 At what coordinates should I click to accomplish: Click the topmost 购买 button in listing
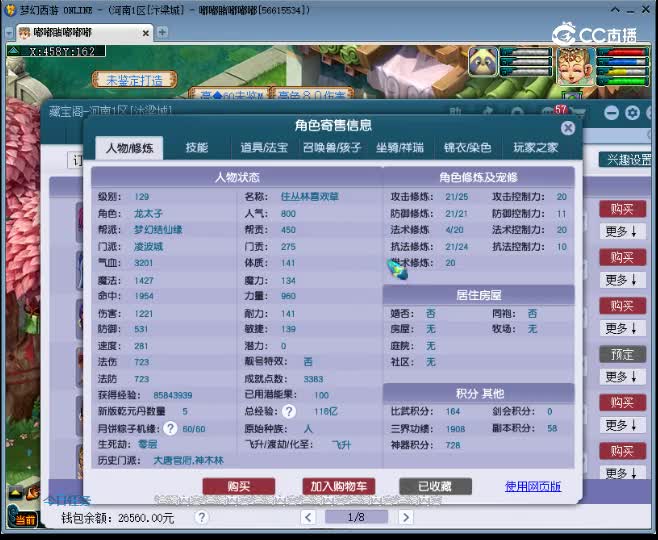(x=622, y=209)
